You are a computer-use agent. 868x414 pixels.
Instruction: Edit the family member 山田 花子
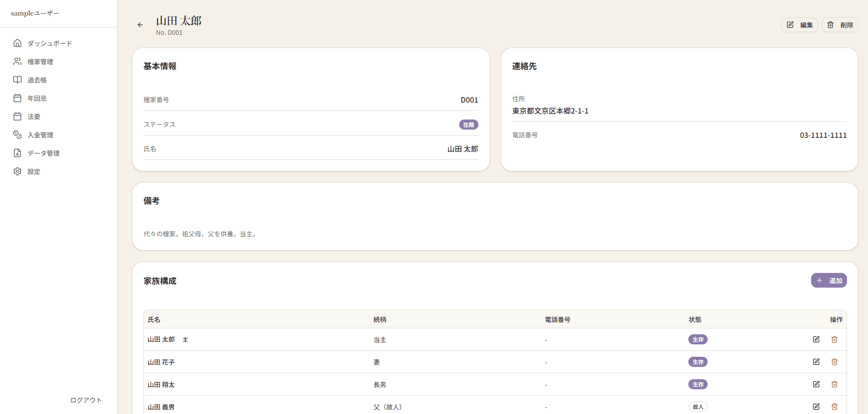(816, 362)
